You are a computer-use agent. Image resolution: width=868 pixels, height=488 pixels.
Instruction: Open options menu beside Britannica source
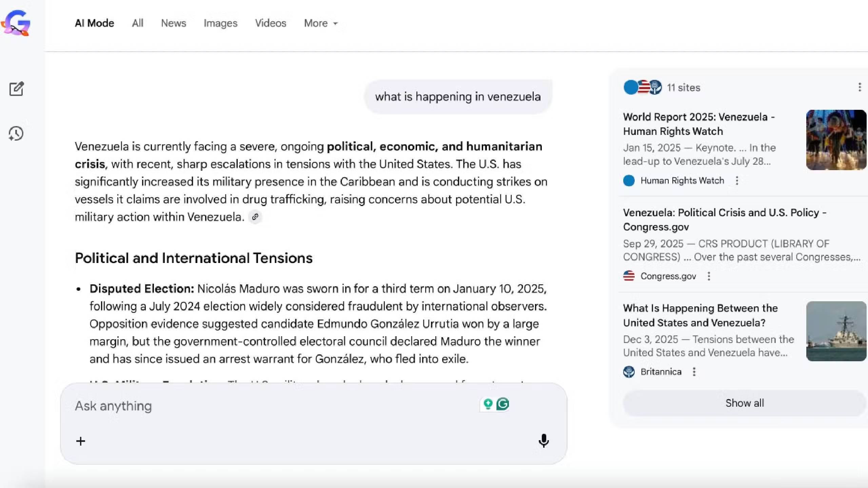click(x=694, y=372)
